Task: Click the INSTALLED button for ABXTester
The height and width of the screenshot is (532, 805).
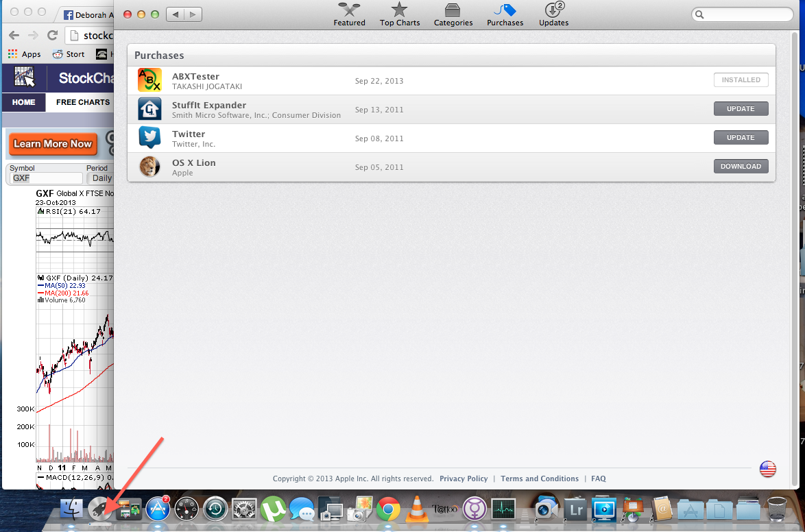Action: coord(741,80)
